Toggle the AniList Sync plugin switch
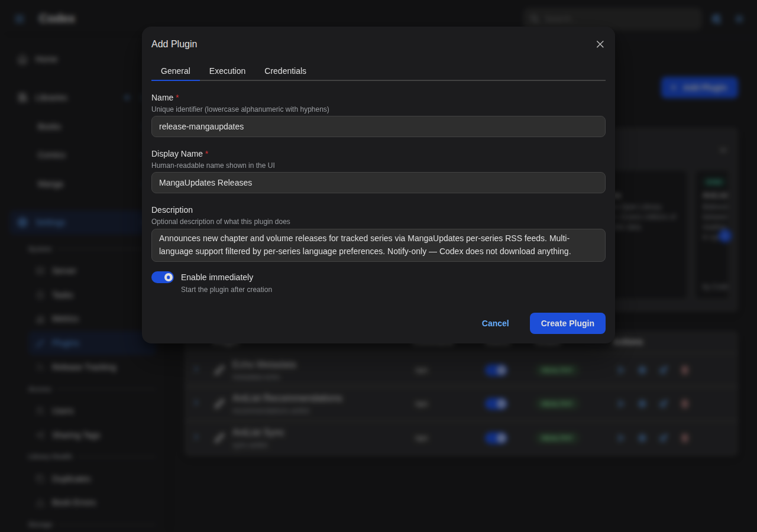 coord(496,438)
